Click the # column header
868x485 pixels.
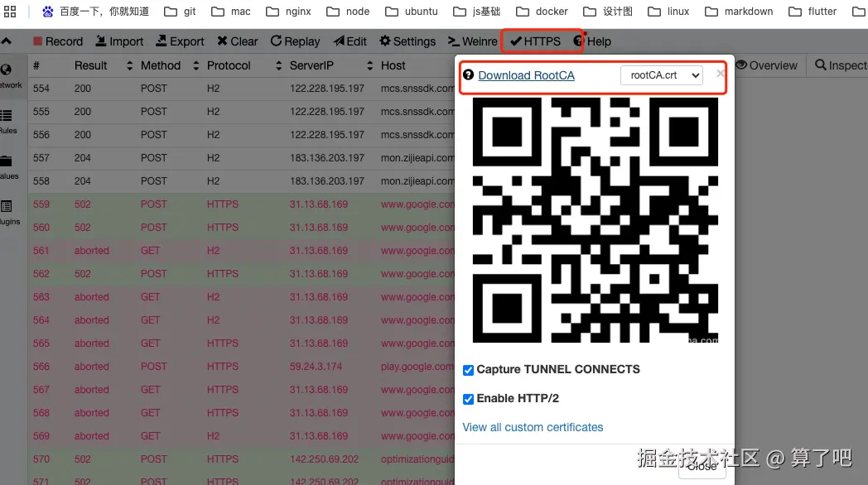click(36, 65)
